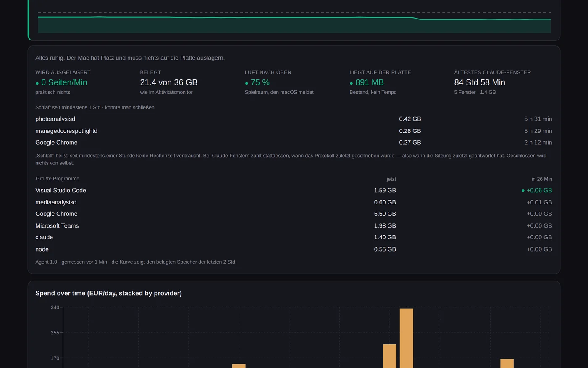Select the node program row
The image size is (588, 368).
[x=294, y=249]
